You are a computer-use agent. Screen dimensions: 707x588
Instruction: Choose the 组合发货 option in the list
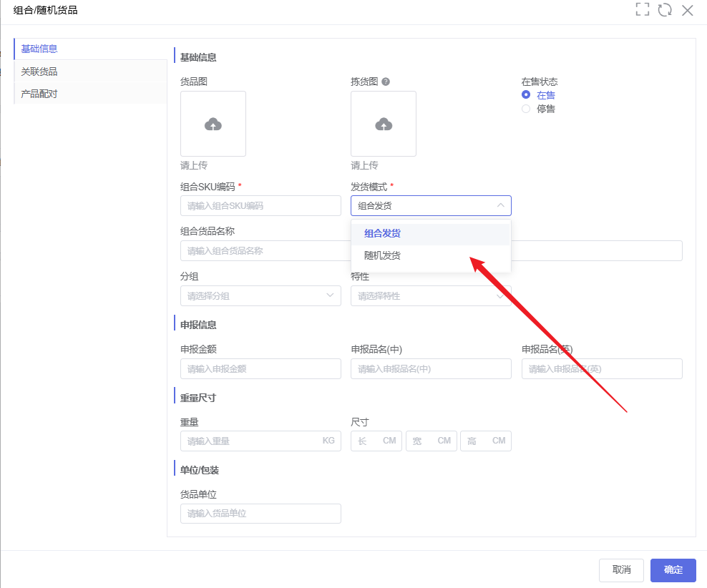point(431,233)
